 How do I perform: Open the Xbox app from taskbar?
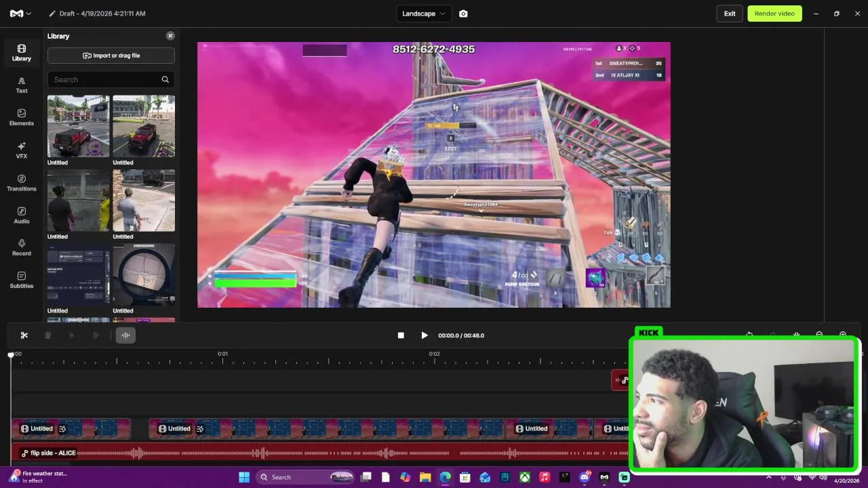click(525, 477)
